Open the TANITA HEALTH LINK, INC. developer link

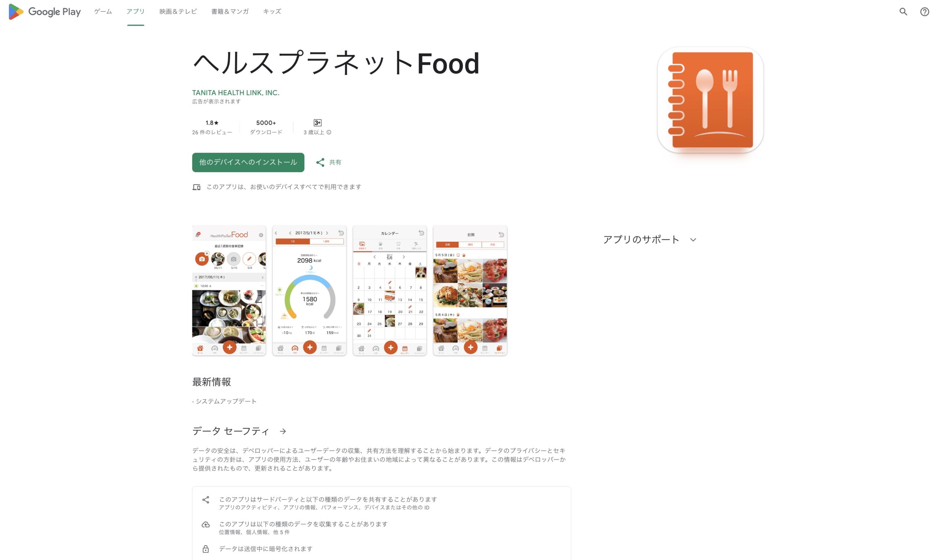point(236,93)
